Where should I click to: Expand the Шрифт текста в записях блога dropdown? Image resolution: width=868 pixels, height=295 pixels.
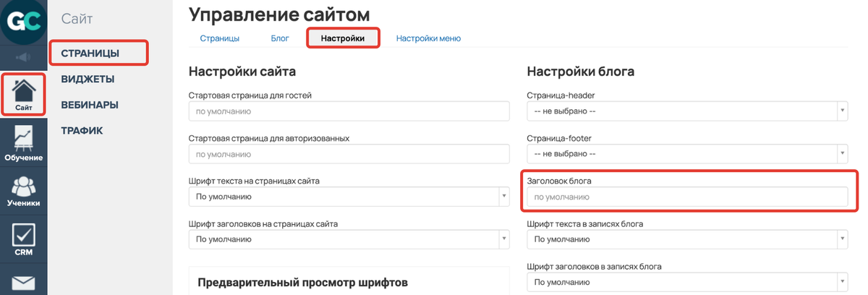(x=687, y=239)
